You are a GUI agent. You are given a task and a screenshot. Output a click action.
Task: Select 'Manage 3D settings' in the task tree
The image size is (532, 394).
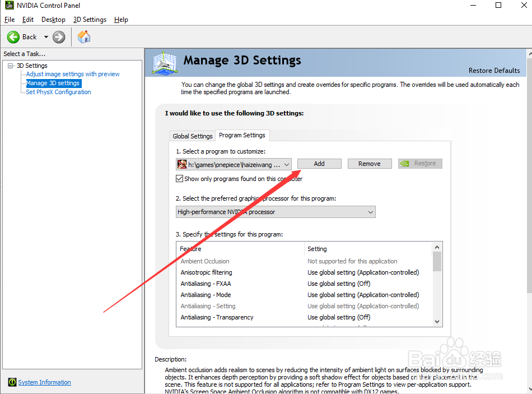(53, 83)
